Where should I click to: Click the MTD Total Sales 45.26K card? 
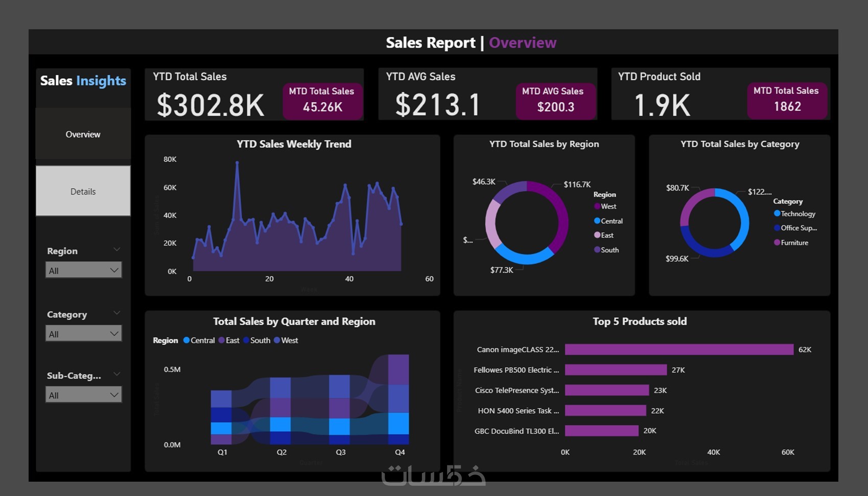[322, 101]
